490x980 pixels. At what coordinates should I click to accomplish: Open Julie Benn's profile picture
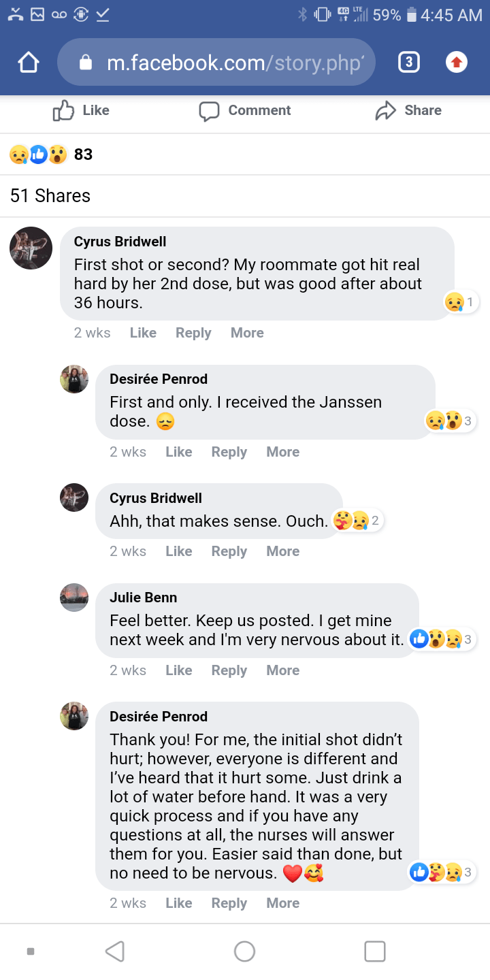pyautogui.click(x=74, y=598)
